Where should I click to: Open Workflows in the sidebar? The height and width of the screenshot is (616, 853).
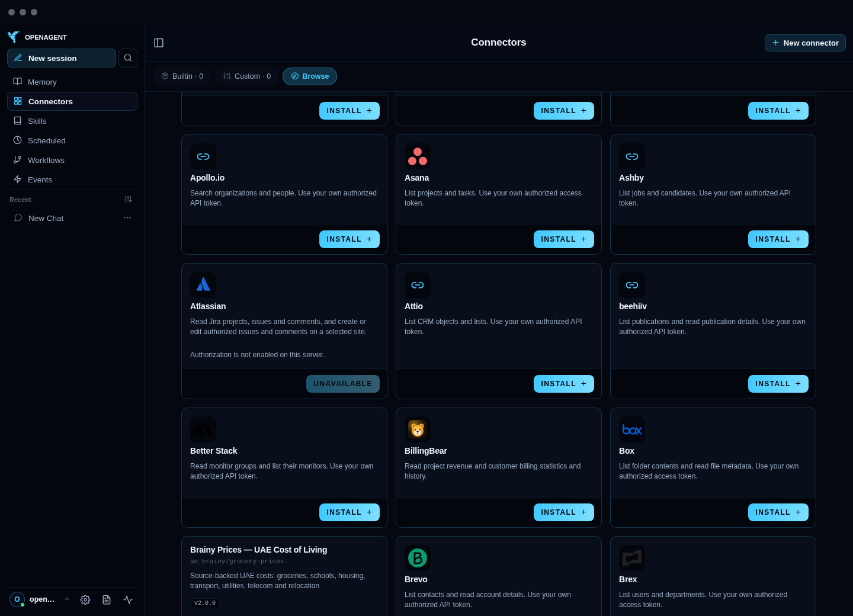pyautogui.click(x=72, y=160)
